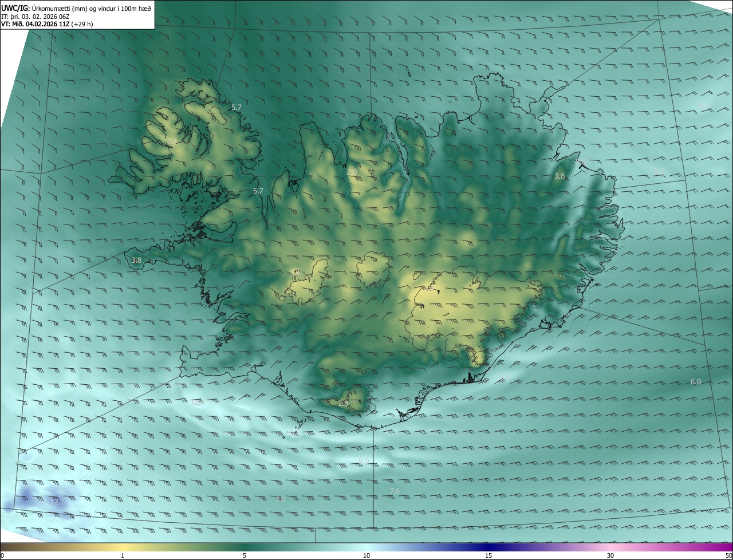Click the 15 tick on color scale

pyautogui.click(x=488, y=556)
